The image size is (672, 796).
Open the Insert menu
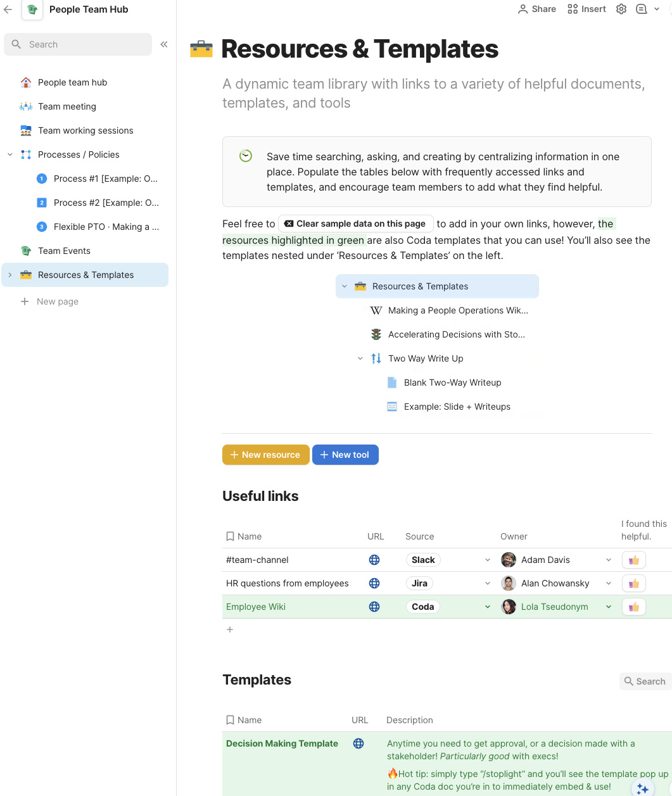coord(587,9)
